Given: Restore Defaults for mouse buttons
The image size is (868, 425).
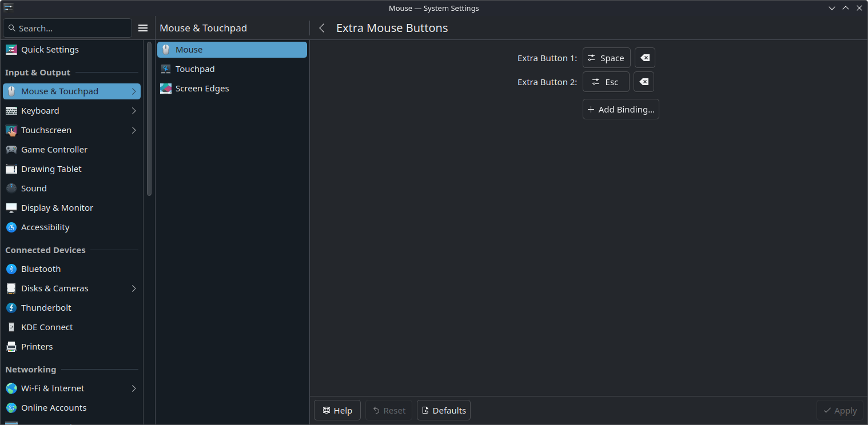Looking at the screenshot, I should click(444, 410).
